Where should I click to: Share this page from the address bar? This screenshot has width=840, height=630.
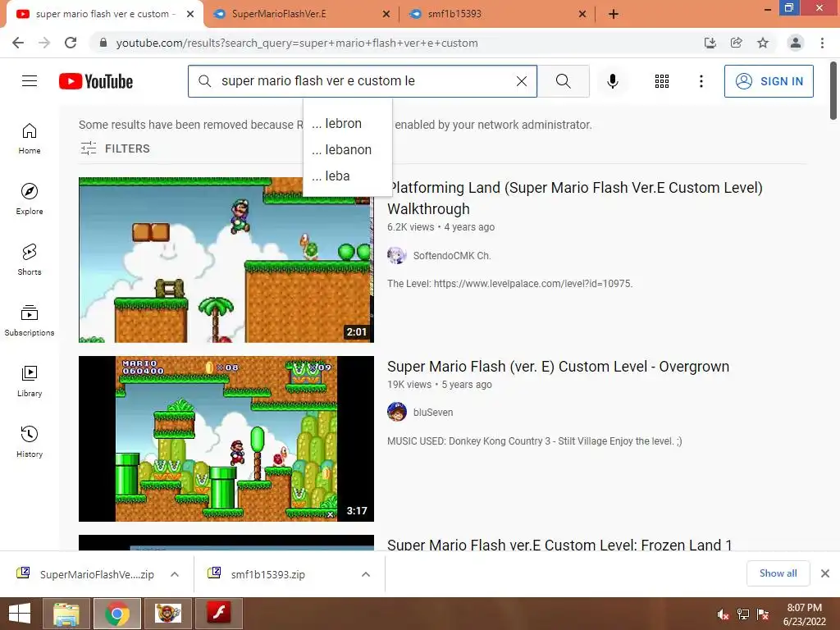coord(737,43)
